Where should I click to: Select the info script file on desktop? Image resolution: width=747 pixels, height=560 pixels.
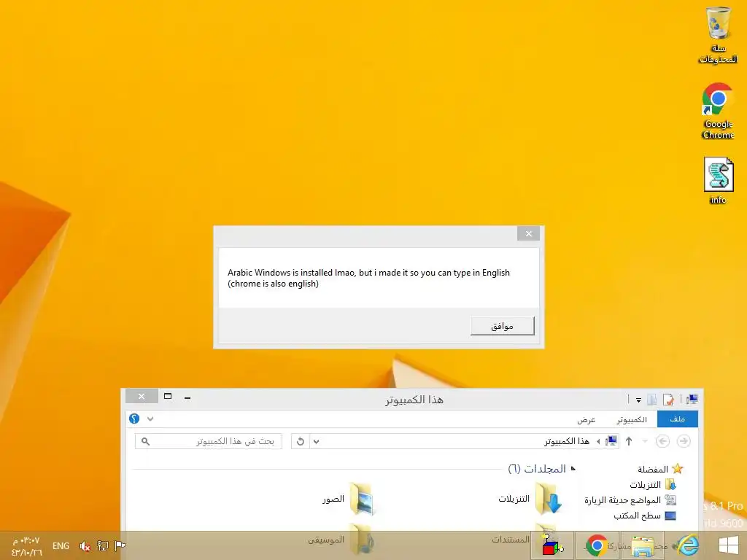tap(719, 181)
